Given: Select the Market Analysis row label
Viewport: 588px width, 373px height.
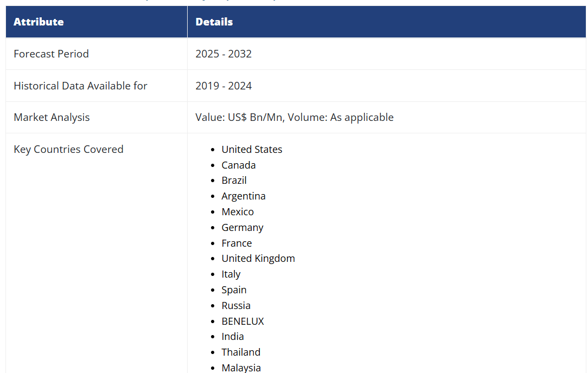Looking at the screenshot, I should [x=52, y=117].
